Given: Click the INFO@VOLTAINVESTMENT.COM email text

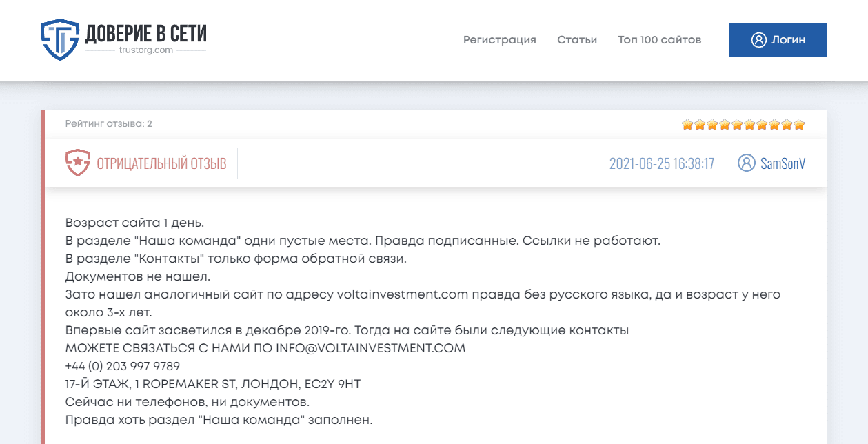Looking at the screenshot, I should click(370, 348).
